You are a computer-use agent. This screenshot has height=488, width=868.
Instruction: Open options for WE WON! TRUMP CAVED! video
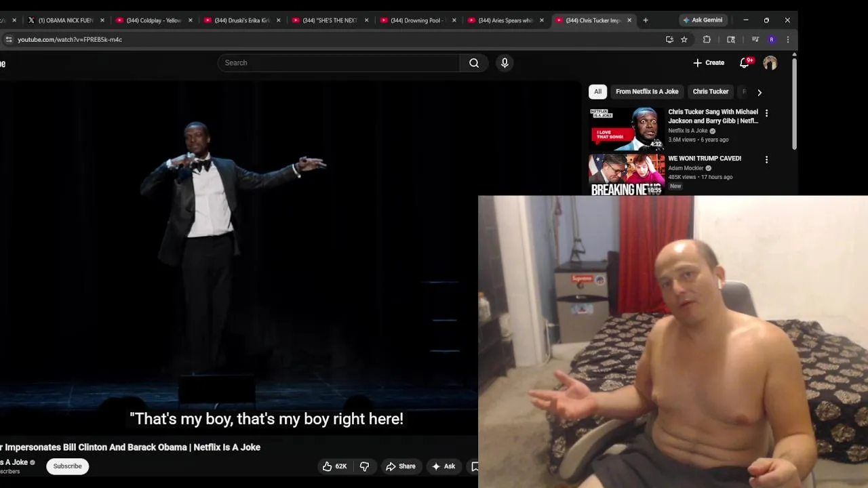[767, 160]
